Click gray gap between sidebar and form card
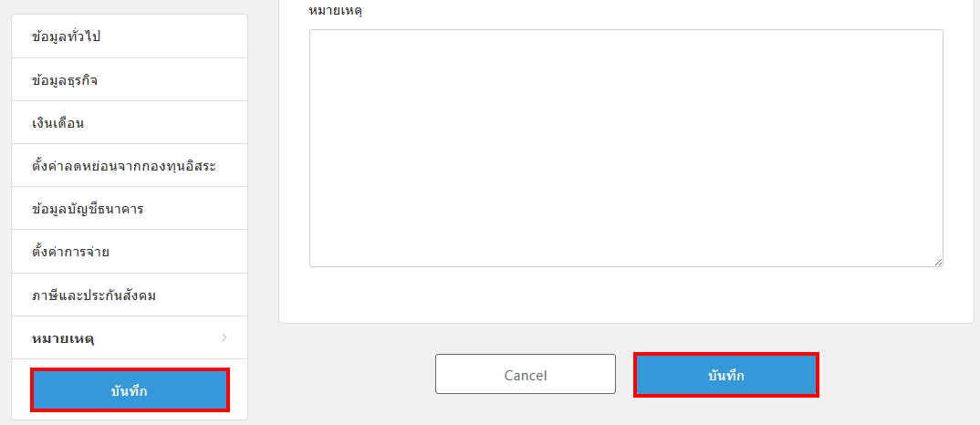This screenshot has width=980, height=425. [263, 188]
